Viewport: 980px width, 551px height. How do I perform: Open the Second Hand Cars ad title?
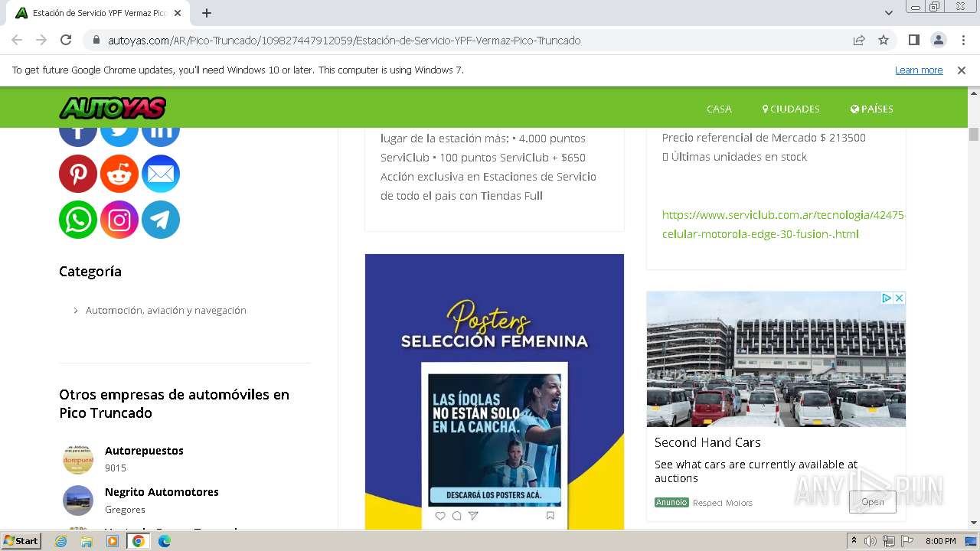707,442
